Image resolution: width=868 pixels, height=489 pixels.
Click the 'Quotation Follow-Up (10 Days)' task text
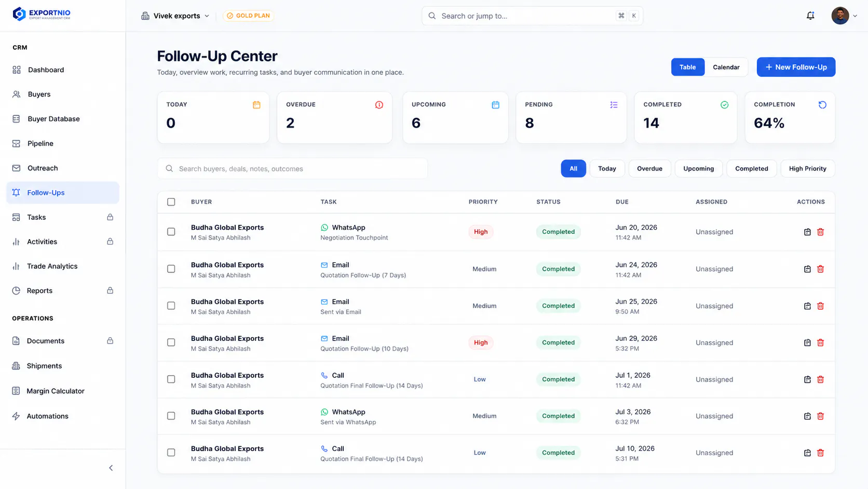[x=364, y=349]
